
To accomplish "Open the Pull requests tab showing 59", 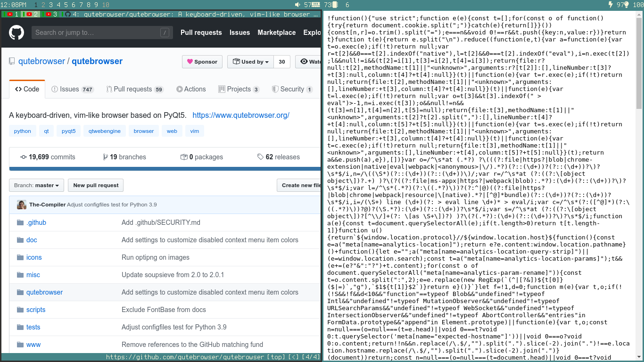I will pyautogui.click(x=135, y=89).
